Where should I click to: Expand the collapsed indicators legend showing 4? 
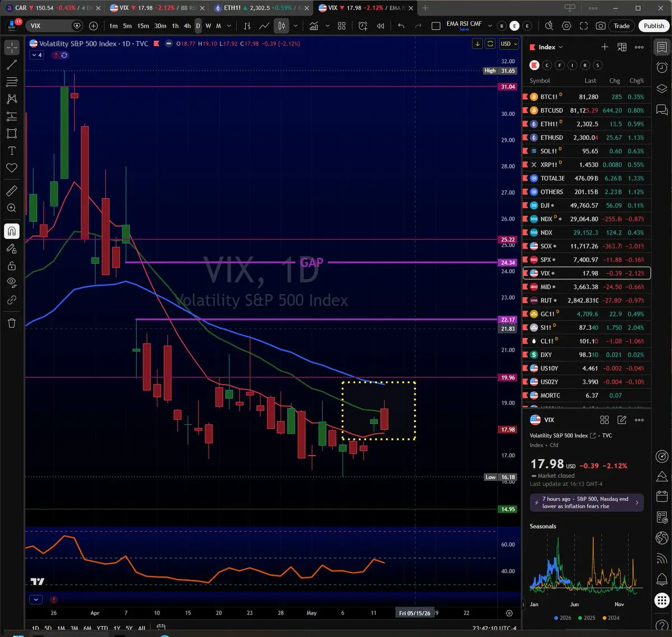point(37,55)
